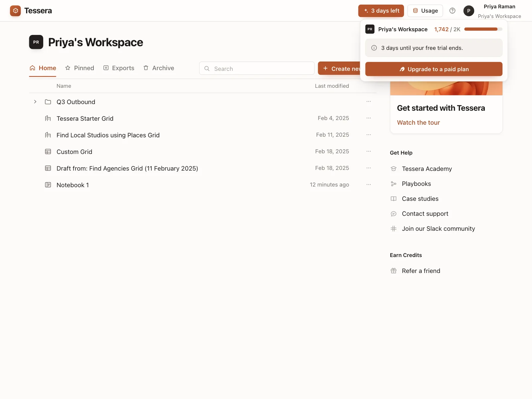Open more options for Find Local Studios
Screen dimensions: 532x399
[x=368, y=135]
